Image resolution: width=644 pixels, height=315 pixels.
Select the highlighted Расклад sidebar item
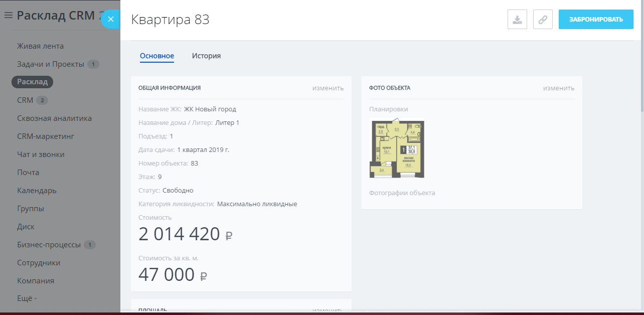coord(32,82)
